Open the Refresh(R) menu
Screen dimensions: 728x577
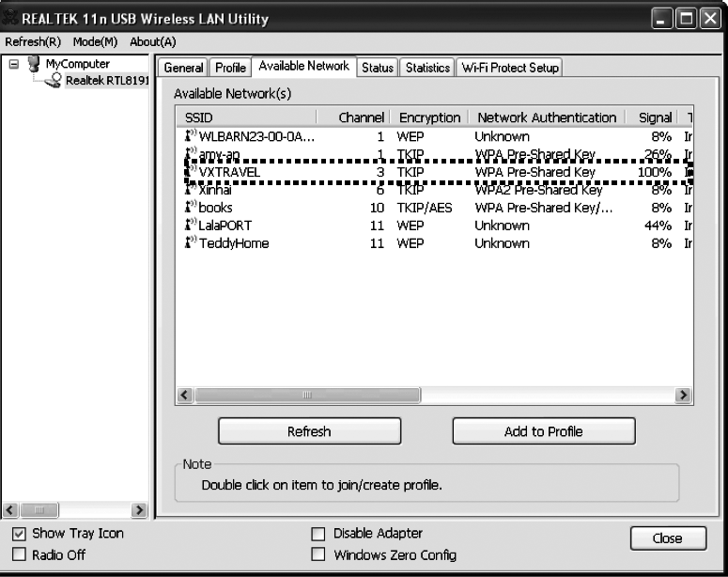(33, 41)
